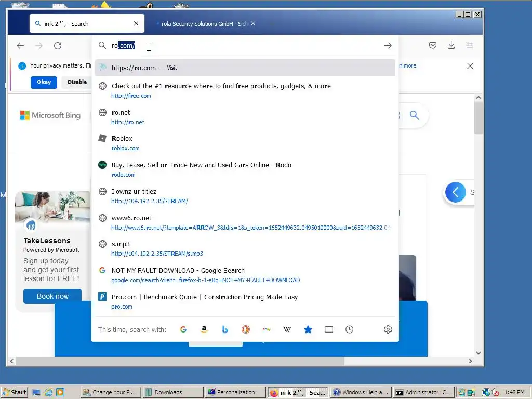Open the Firefox hamburger menu
The height and width of the screenshot is (399, 532).
coord(470,45)
